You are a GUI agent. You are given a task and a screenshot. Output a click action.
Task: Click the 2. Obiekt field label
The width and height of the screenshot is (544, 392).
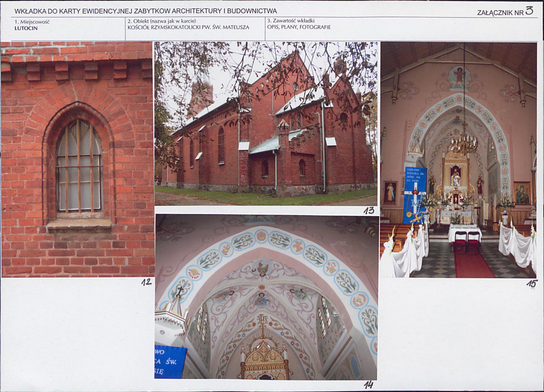(162, 21)
